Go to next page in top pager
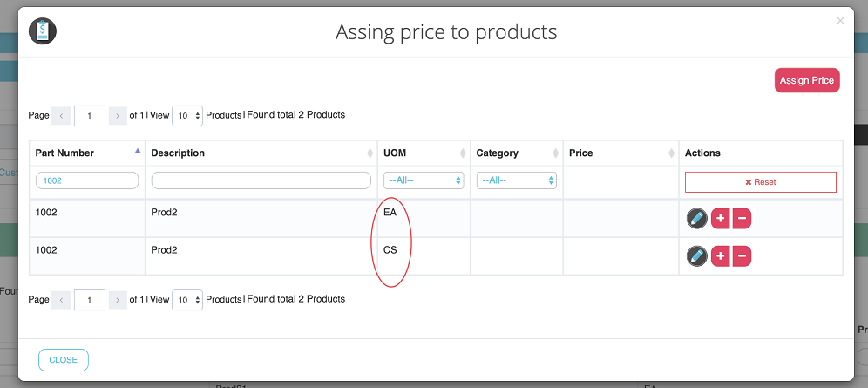Viewport: 868px width, 388px height. click(118, 115)
